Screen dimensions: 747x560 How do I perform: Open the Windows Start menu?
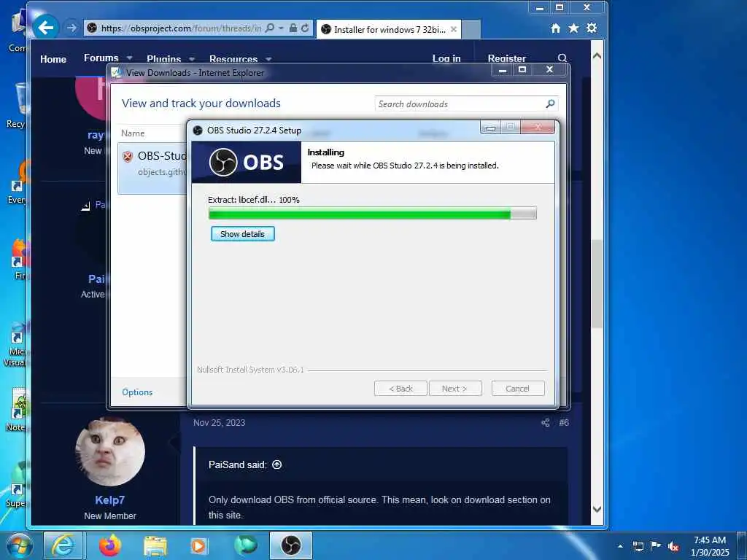click(19, 545)
